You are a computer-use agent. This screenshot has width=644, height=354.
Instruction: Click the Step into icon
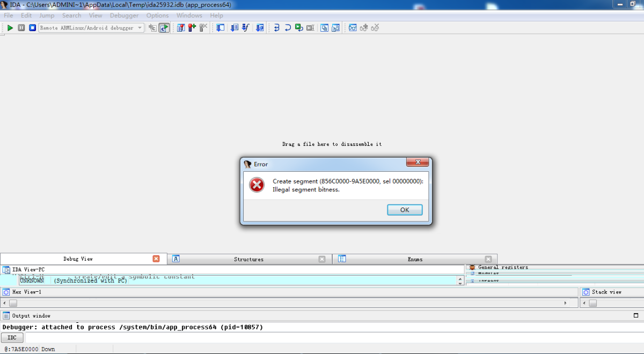(x=277, y=27)
